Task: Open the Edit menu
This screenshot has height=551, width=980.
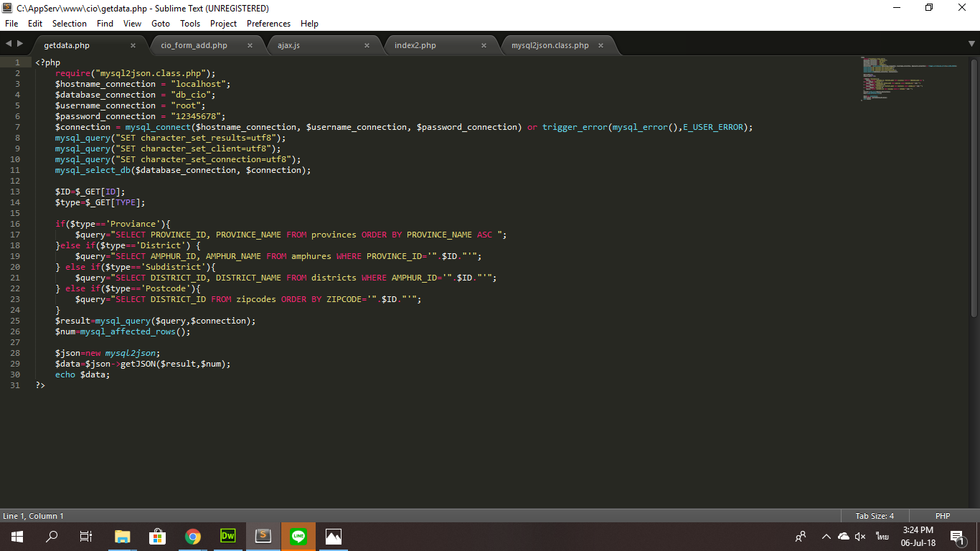Action: [x=35, y=24]
